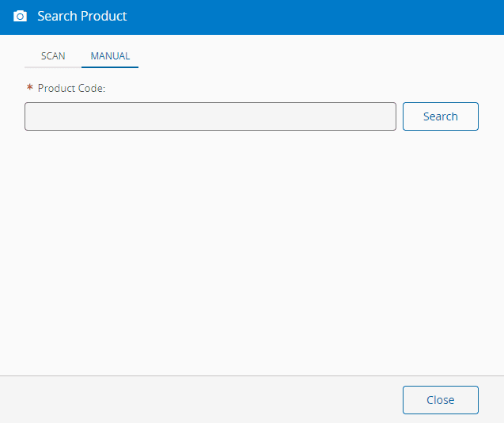
Task: Activate manual entry via MANUAL tab
Action: pos(110,56)
